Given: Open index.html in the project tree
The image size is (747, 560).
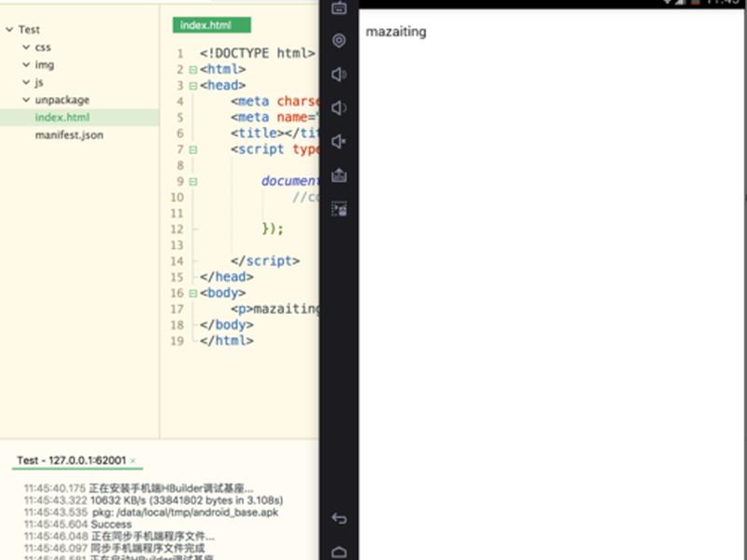Looking at the screenshot, I should click(63, 118).
